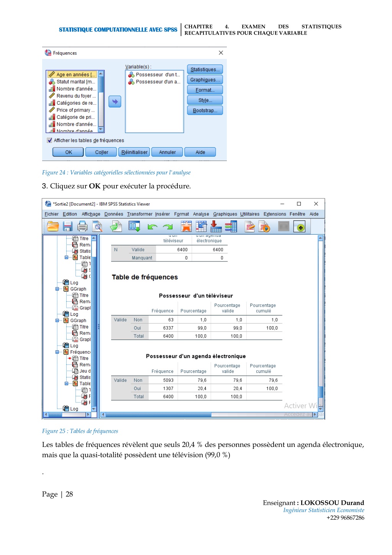392x555 pixels.
Task: Collapse the Table node under Fréquences
Action: click(x=67, y=384)
